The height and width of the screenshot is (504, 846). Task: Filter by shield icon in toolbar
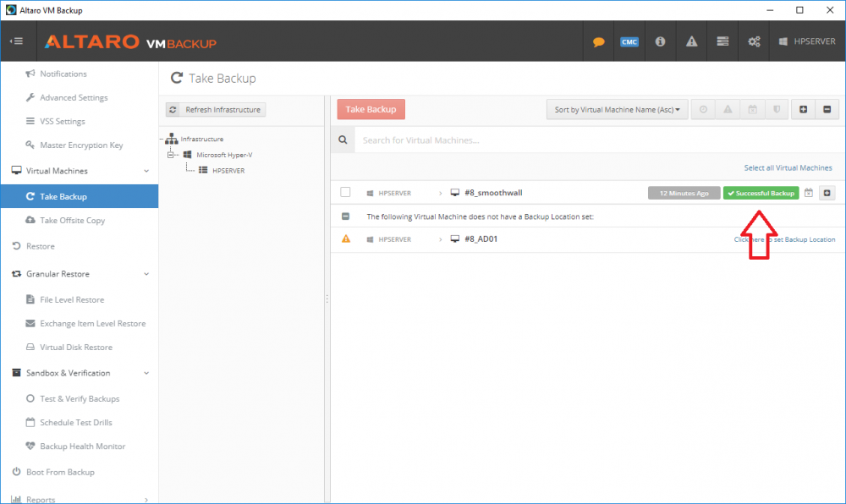pos(777,109)
